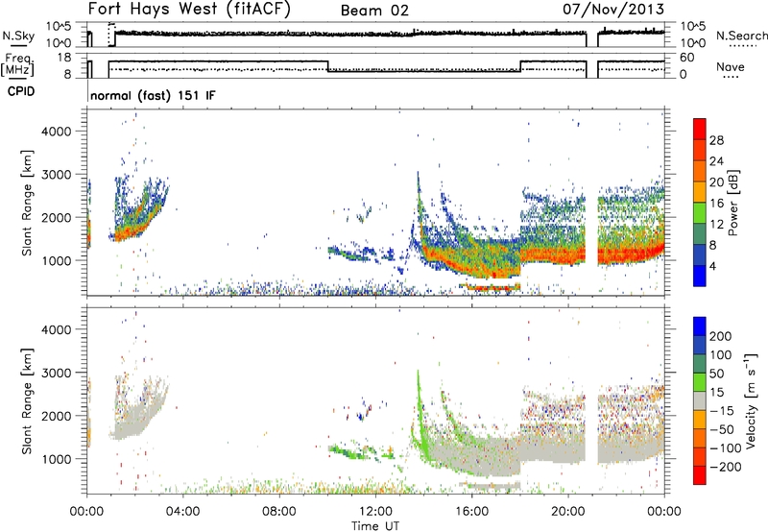
Task: Click the "04:00" time tick label
Action: pyautogui.click(x=183, y=512)
